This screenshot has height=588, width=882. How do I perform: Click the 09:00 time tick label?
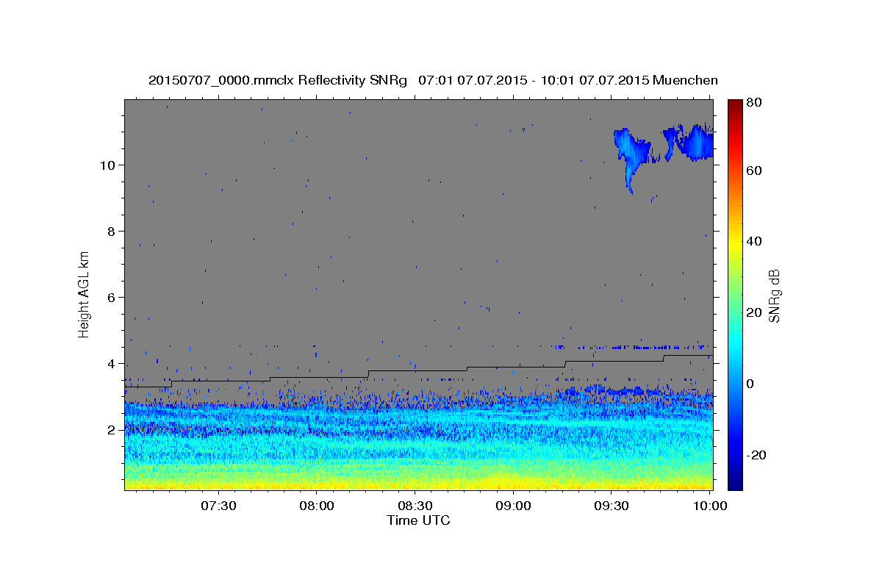click(x=513, y=506)
